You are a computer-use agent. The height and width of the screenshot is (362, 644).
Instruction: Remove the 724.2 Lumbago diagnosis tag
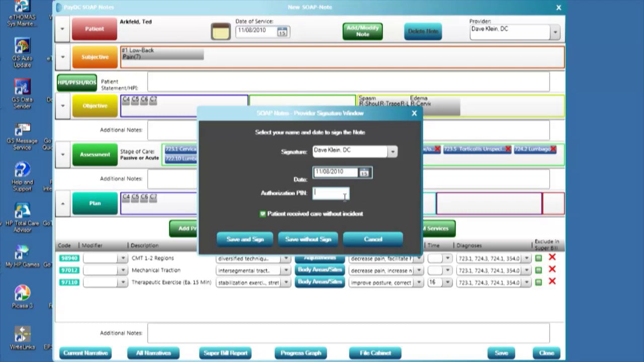(x=553, y=149)
